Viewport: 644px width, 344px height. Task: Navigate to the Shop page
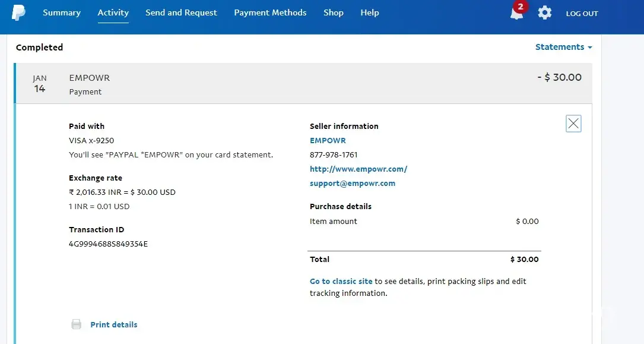pos(334,12)
